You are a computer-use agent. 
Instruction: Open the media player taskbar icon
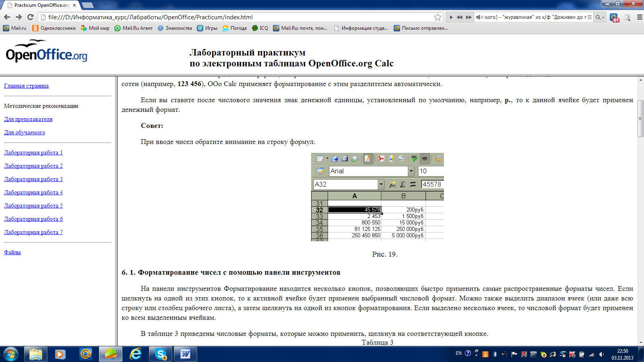point(60,354)
